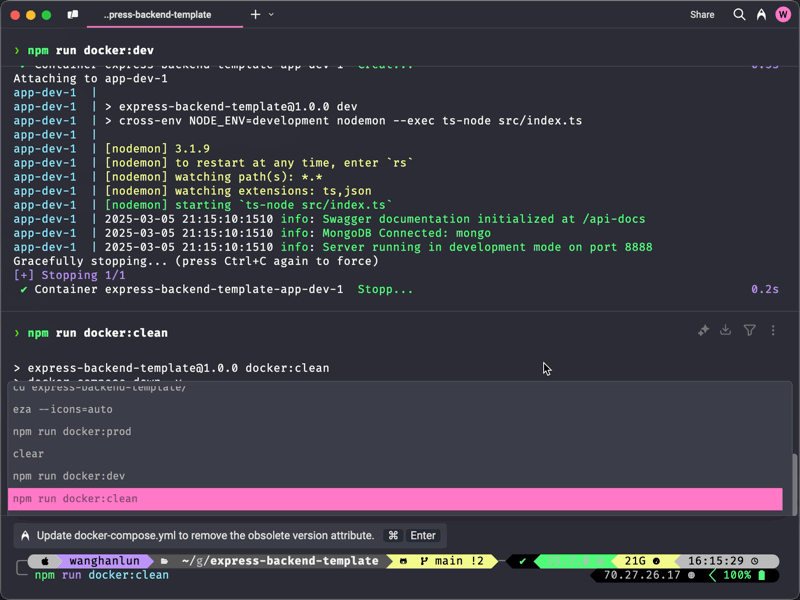Click the Gracefully stopping... message
The image size is (800, 600).
click(196, 261)
